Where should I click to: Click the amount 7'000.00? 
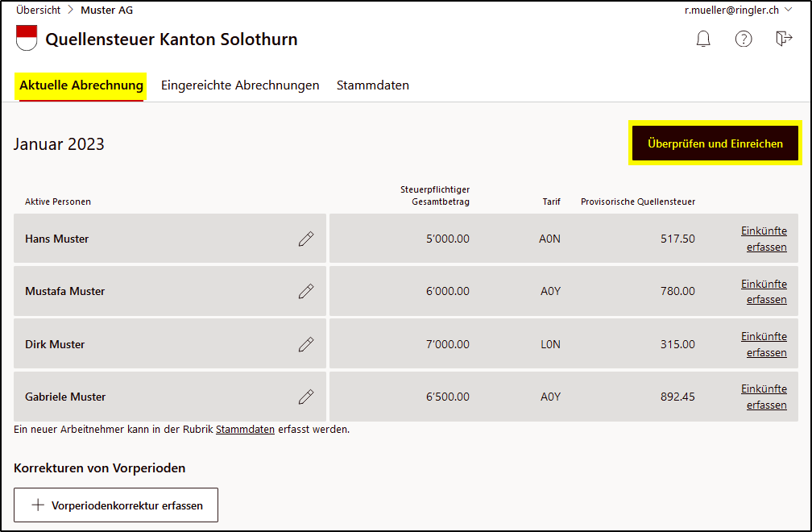448,344
